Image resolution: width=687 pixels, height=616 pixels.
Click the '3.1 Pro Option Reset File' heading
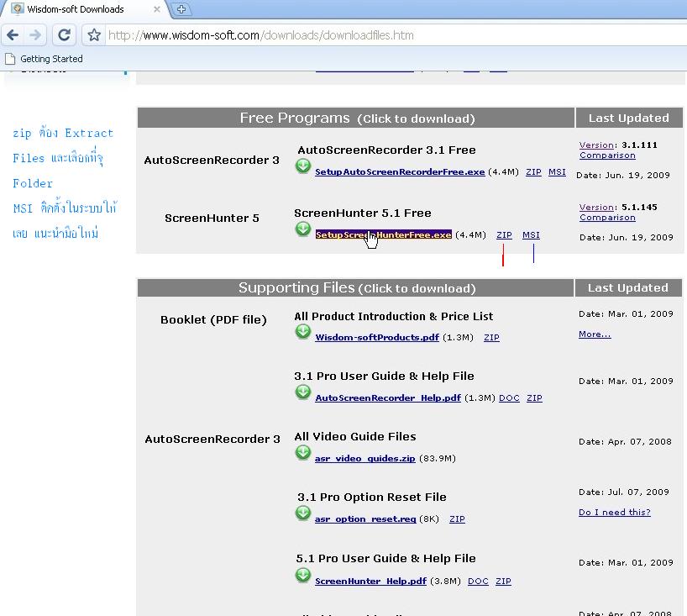pyautogui.click(x=371, y=497)
